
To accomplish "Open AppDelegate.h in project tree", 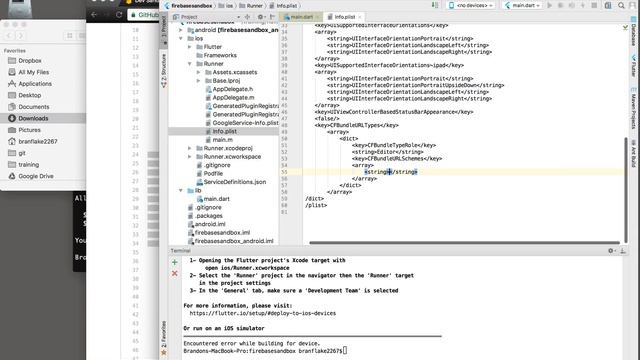I will [233, 89].
